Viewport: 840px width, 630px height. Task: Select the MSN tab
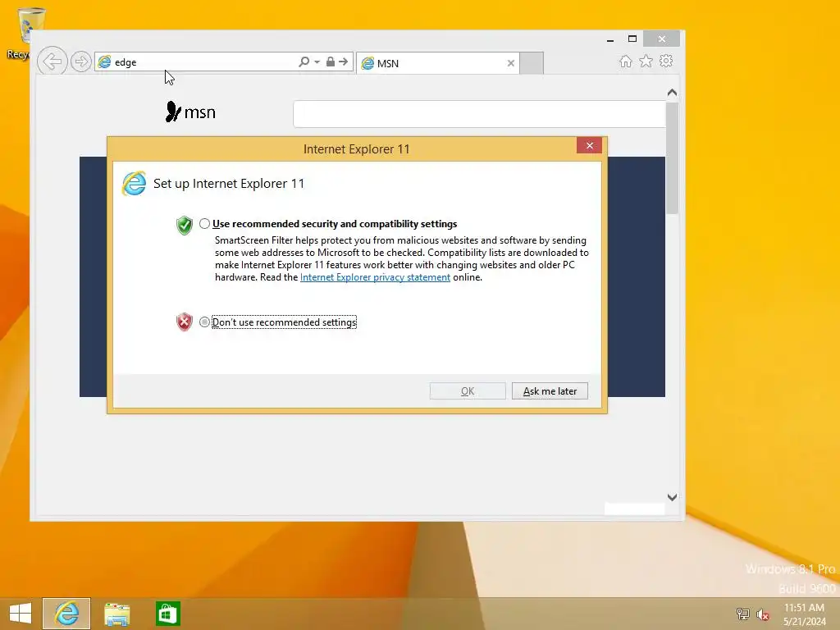click(x=438, y=63)
